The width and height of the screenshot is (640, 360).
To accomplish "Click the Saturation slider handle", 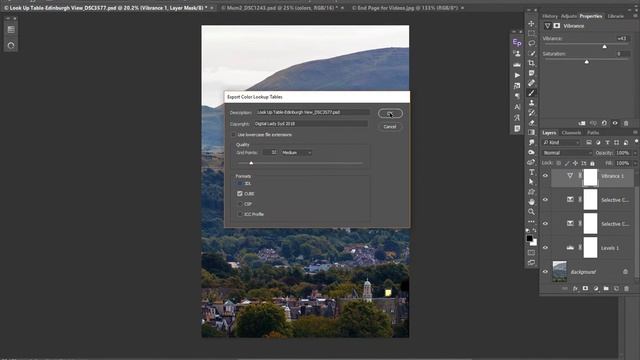I will tap(587, 61).
